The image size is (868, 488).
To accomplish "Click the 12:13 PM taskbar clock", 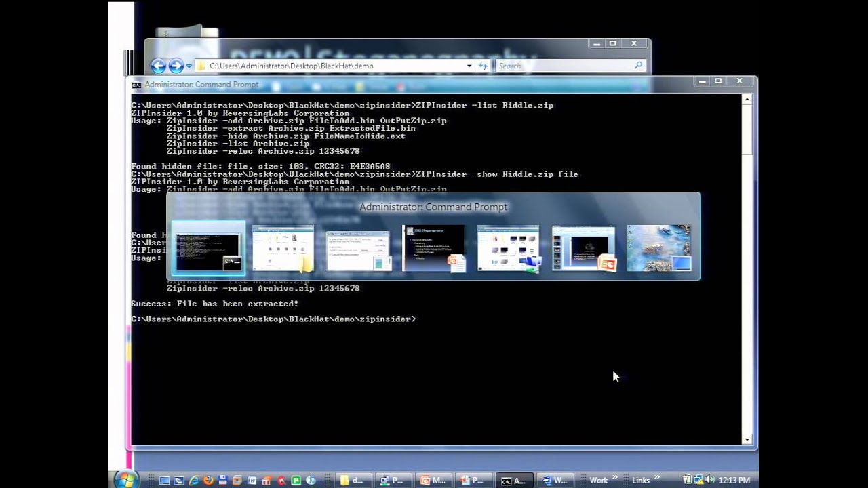I will (734, 481).
